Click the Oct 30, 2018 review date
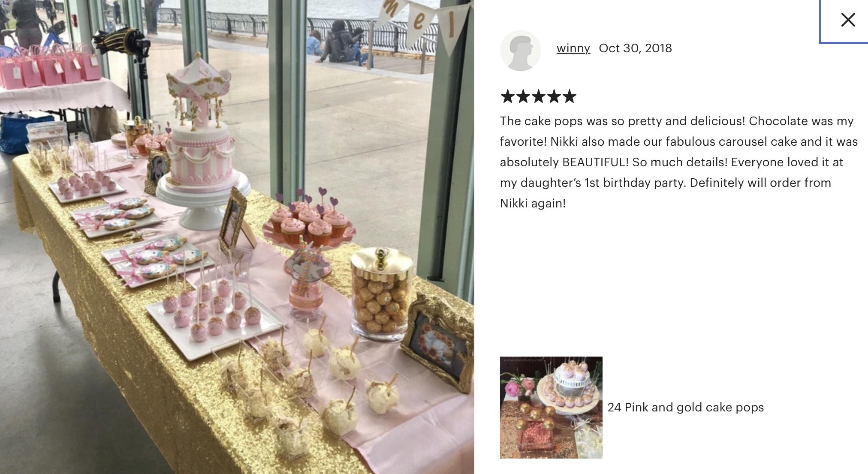Image resolution: width=868 pixels, height=474 pixels. click(x=635, y=48)
